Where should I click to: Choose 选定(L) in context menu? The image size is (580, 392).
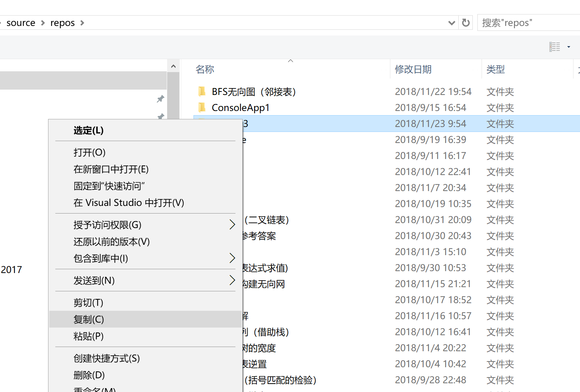pos(145,130)
